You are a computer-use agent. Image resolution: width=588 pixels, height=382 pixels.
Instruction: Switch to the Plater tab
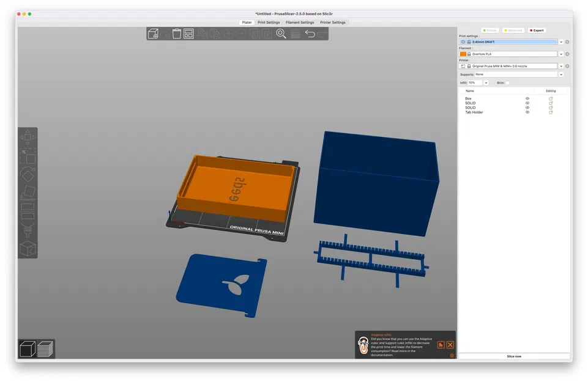coord(247,23)
